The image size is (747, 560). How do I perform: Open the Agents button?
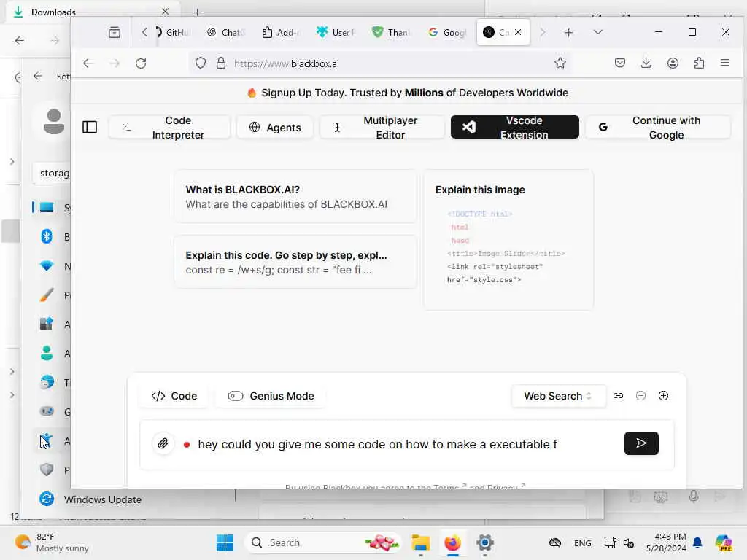point(275,127)
